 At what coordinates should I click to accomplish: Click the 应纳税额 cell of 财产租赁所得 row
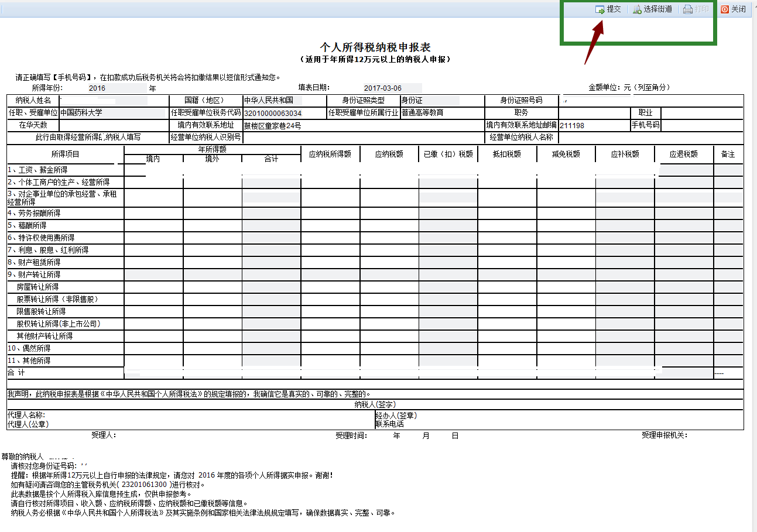click(x=389, y=262)
